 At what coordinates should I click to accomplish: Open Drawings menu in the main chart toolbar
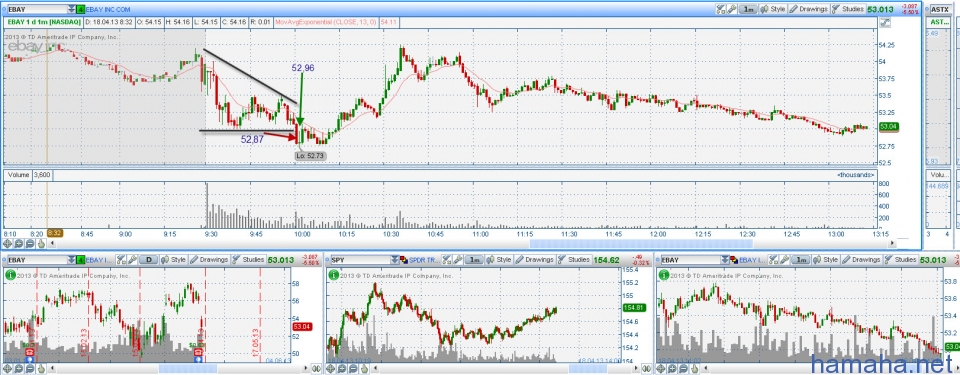coord(808,9)
